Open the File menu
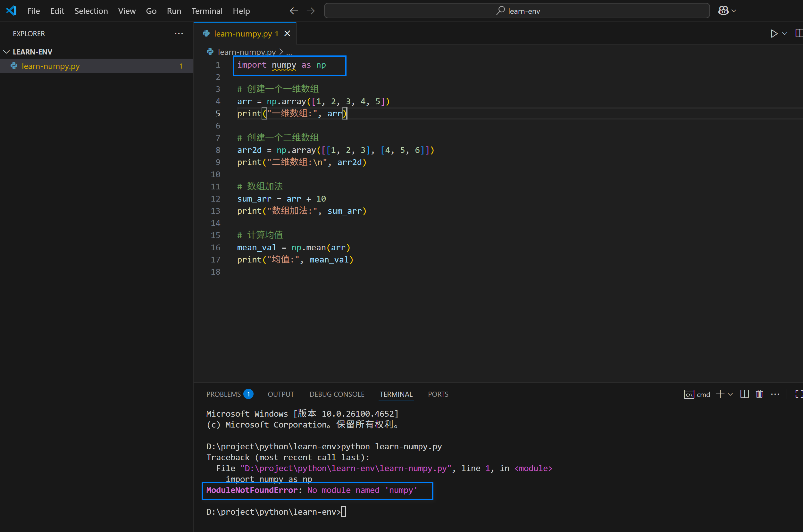 [x=34, y=11]
